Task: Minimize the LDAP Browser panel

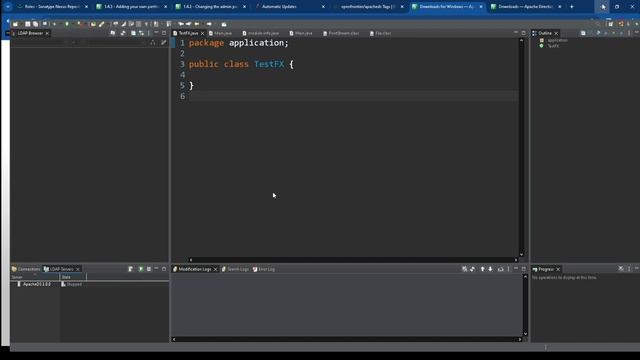Action: [x=156, y=33]
